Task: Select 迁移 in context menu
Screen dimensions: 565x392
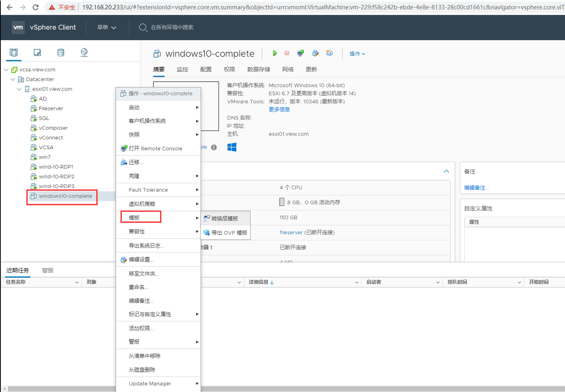Action: [x=158, y=162]
